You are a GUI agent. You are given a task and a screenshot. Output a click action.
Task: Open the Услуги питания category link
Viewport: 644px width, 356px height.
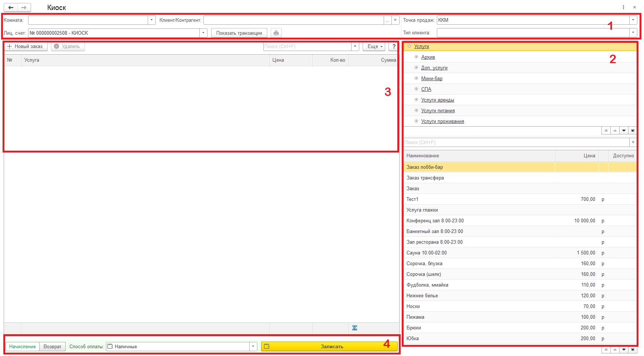(x=438, y=110)
